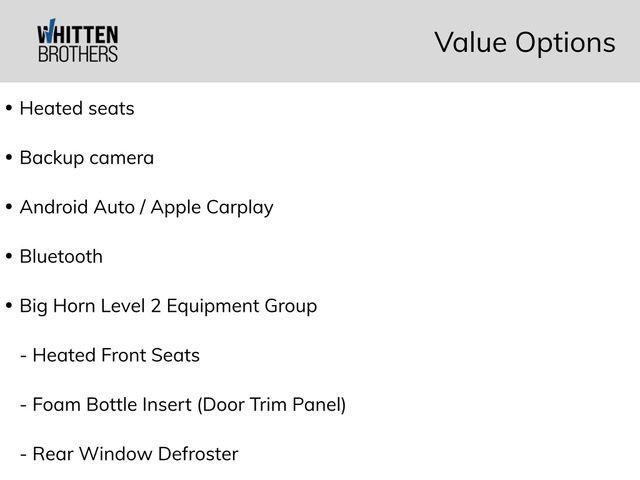This screenshot has width=640, height=480.
Task: Click the Heated seats text
Action: [77, 108]
